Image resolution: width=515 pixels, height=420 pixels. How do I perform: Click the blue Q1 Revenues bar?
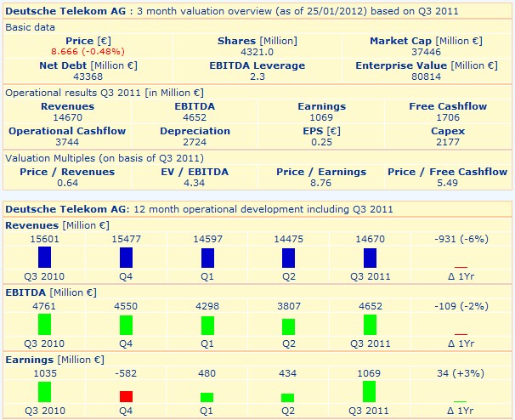coord(207,258)
